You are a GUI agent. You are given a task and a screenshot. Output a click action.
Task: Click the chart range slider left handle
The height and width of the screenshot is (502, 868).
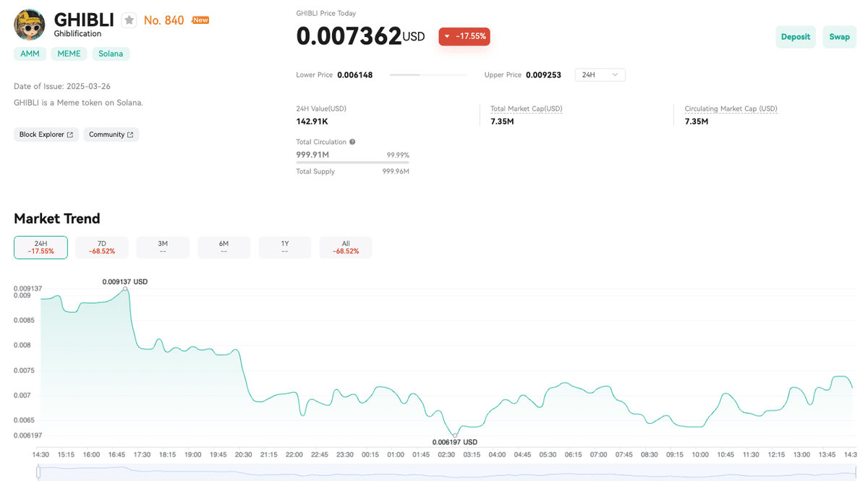(38, 473)
